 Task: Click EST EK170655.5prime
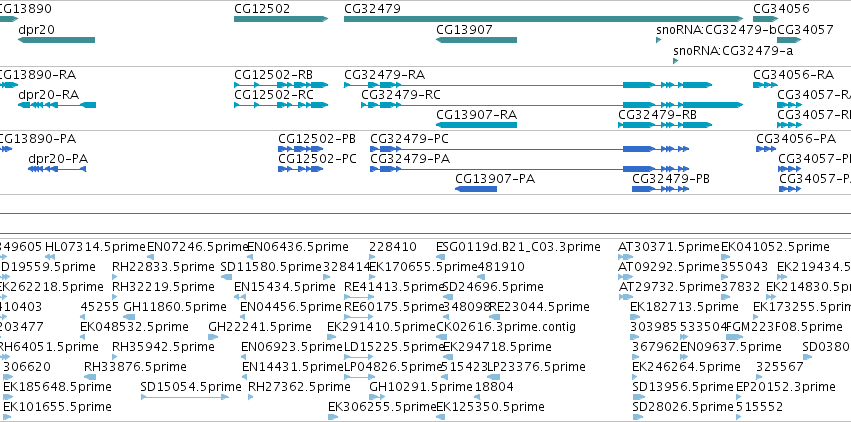point(423,266)
